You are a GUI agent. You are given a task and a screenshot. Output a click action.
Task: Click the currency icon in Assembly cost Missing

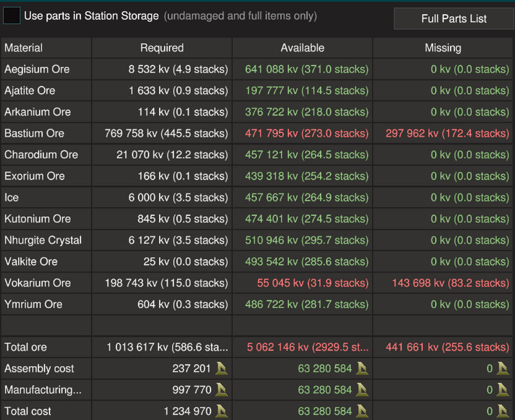[x=503, y=369]
